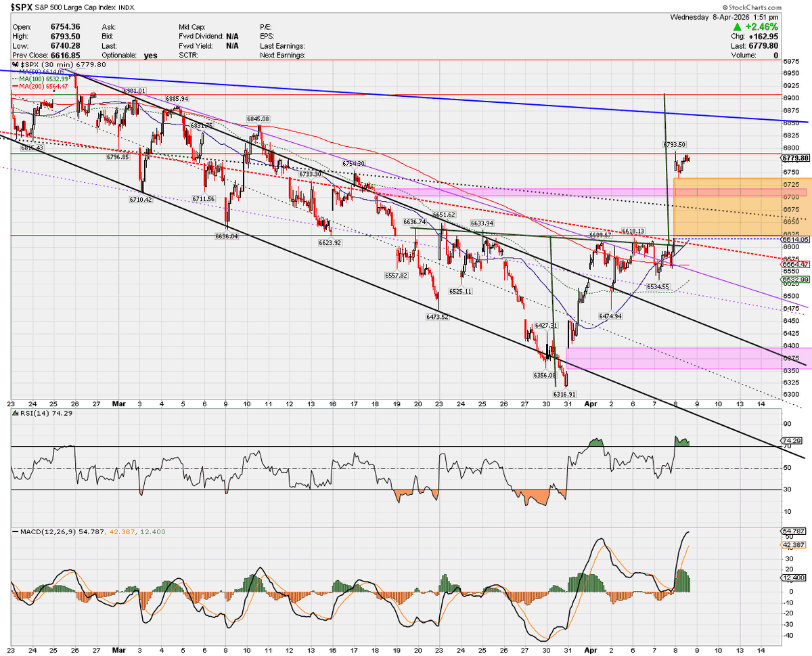812x656 pixels.
Task: Click the '$SPX (30 min) 6779.80' chart legend
Action: click(63, 64)
